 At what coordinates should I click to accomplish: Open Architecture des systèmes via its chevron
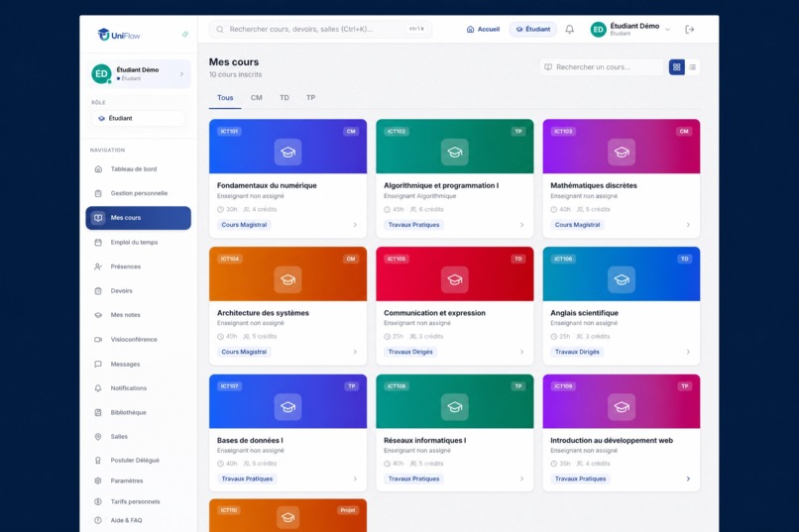point(355,353)
